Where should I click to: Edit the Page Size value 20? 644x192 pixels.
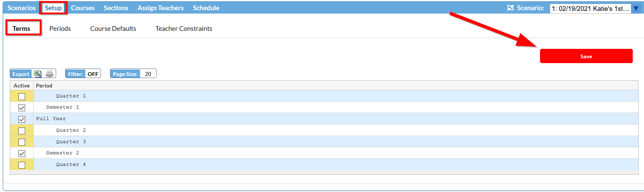148,74
